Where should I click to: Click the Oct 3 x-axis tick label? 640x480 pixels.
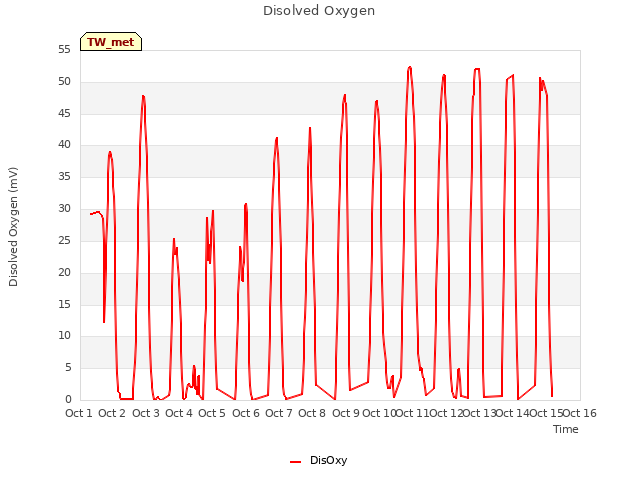146,413
